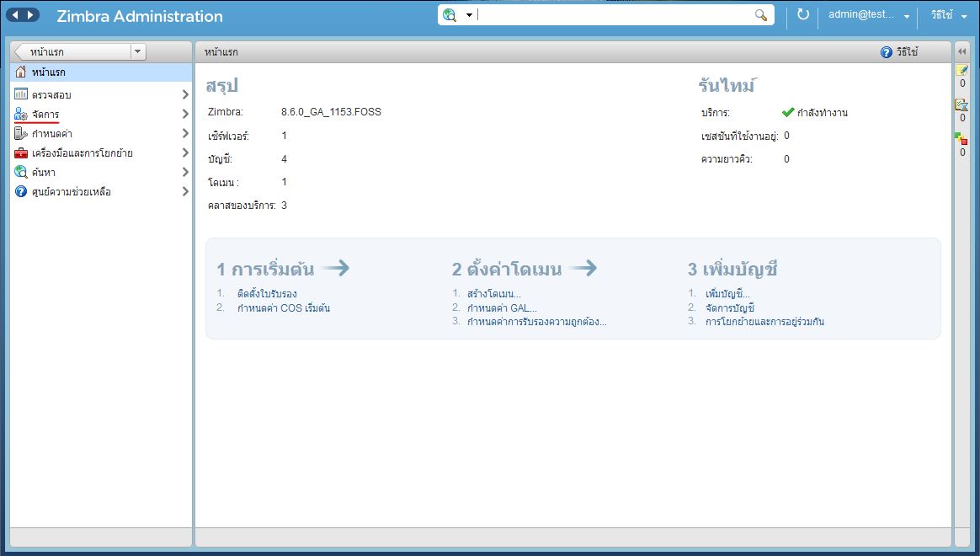
Task: Click the เซิร์ฟเวอร์: label
Action: [x=228, y=136]
